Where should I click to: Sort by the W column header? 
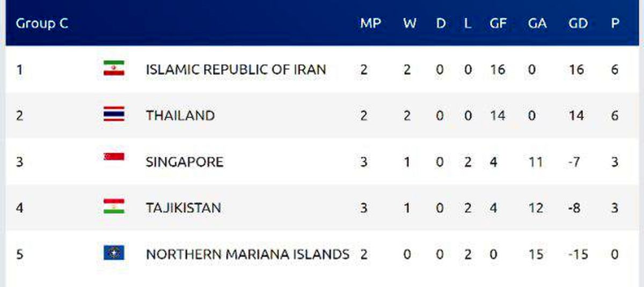409,24
